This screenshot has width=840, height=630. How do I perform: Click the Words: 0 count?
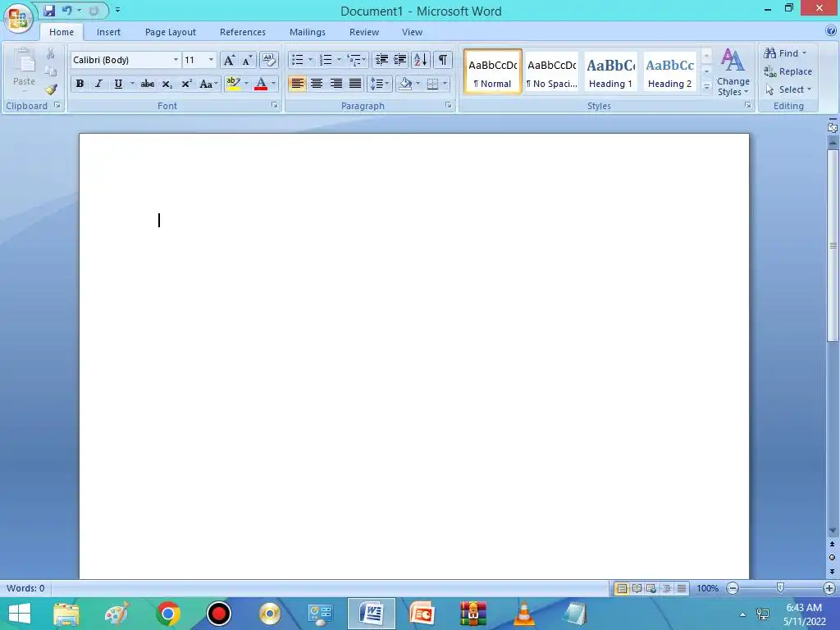point(25,588)
